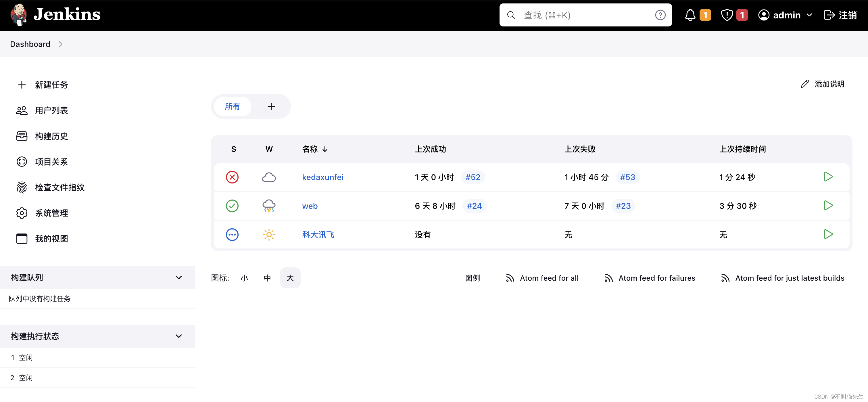Click the Atom feed for failures link
This screenshot has height=402, width=868.
point(656,278)
